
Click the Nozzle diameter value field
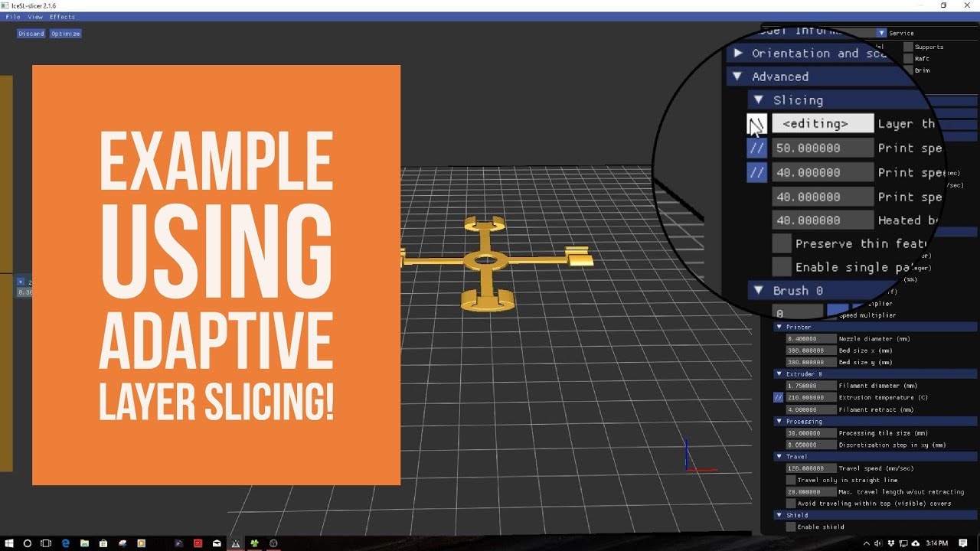click(811, 339)
